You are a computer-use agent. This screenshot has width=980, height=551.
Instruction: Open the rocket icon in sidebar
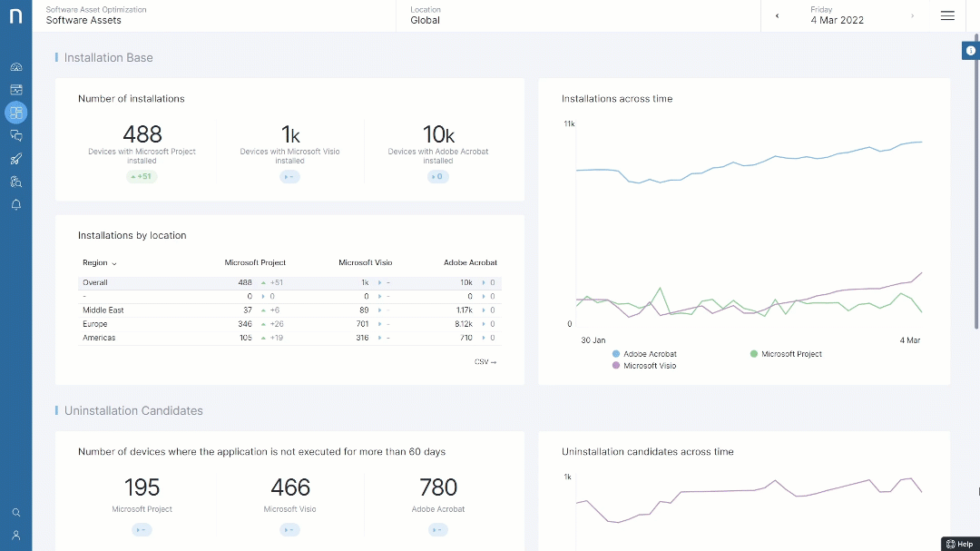[16, 159]
